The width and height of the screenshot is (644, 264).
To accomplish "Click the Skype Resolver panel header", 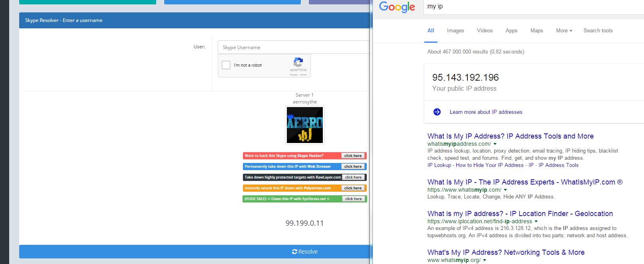I will pos(195,20).
